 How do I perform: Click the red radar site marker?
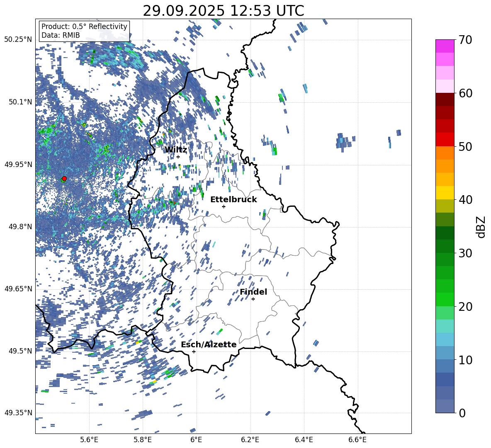pyautogui.click(x=64, y=179)
